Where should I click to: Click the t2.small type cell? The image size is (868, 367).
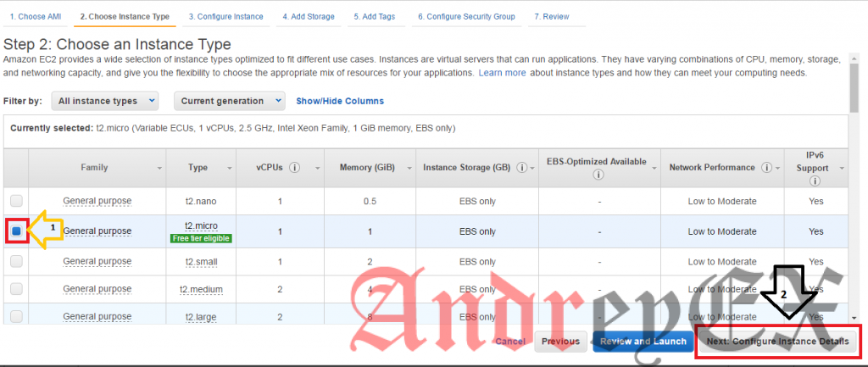(x=202, y=261)
